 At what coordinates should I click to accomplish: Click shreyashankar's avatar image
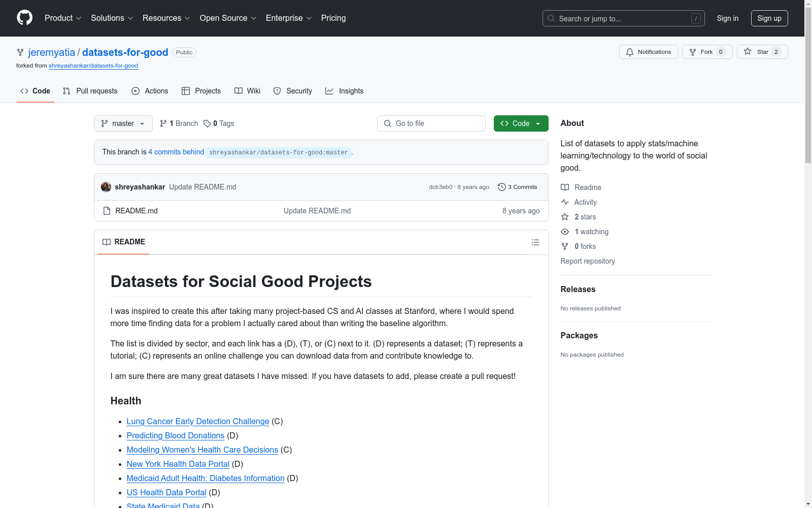[106, 187]
